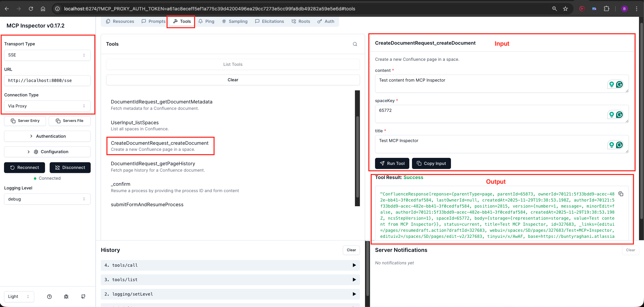Expand the Configuration section

coord(47,151)
